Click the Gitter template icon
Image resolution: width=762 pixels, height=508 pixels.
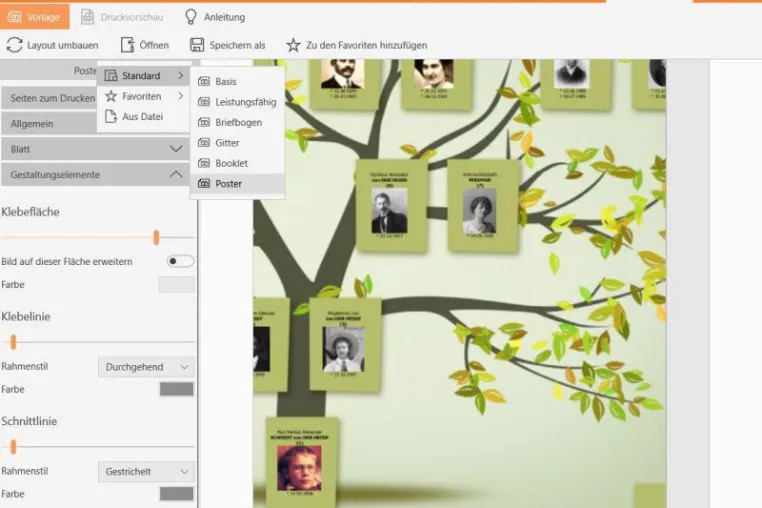coord(204,143)
